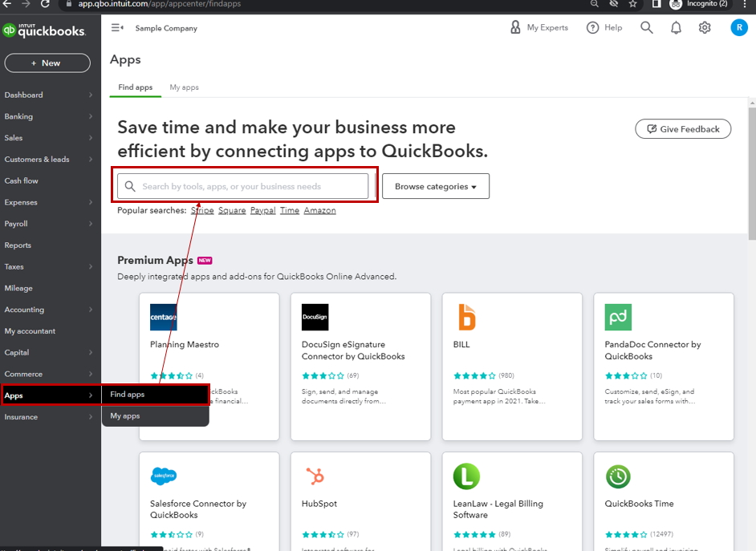Open the notifications bell
This screenshot has height=551, width=756.
(x=676, y=28)
